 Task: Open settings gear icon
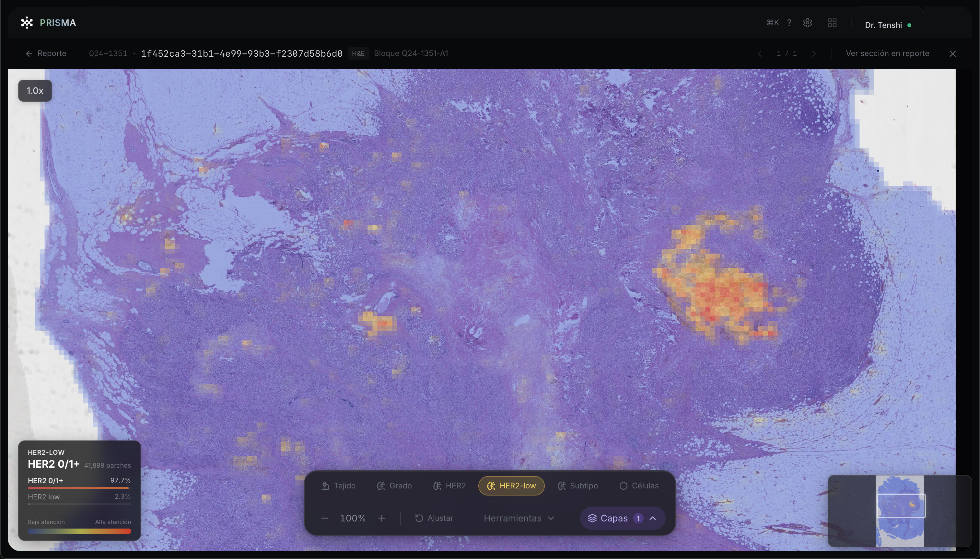click(808, 23)
